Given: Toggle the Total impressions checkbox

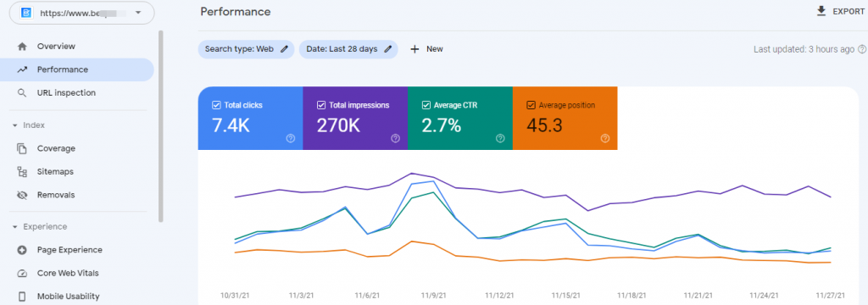Looking at the screenshot, I should pos(321,104).
